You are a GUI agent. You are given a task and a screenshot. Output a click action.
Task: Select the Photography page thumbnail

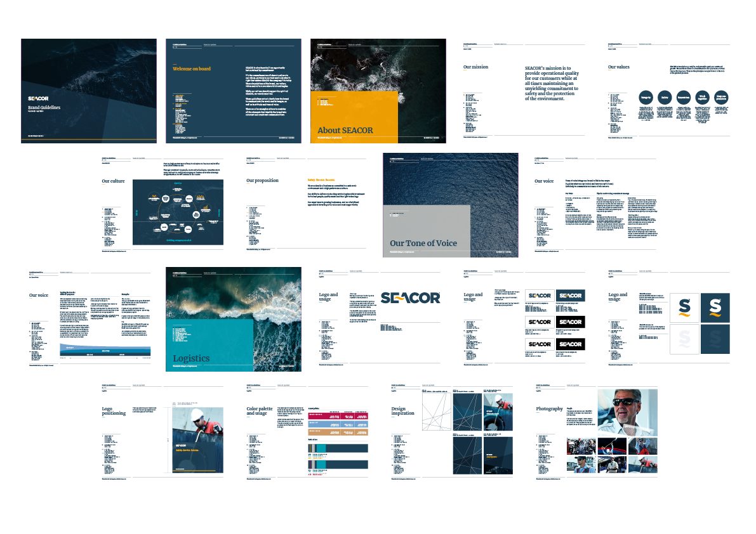tap(597, 433)
